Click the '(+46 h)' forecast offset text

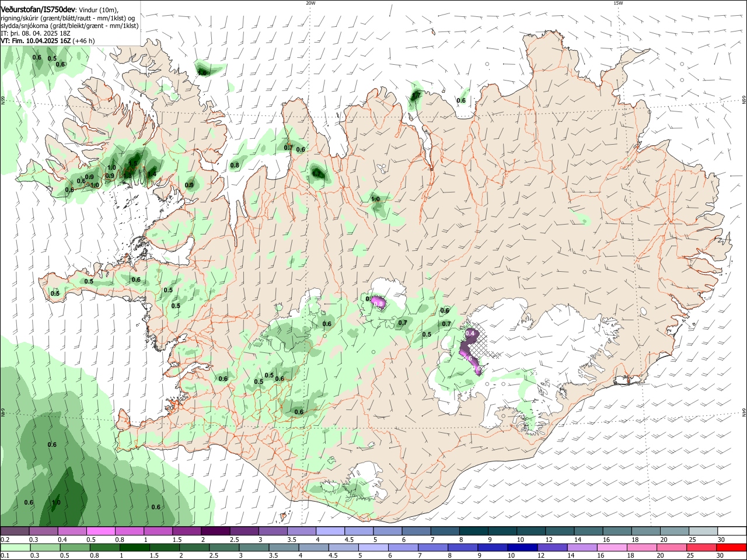pos(85,41)
